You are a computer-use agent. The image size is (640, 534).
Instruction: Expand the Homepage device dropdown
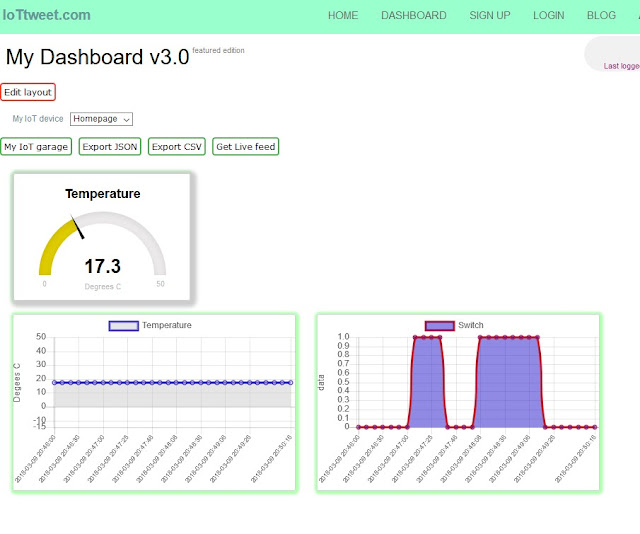click(101, 119)
